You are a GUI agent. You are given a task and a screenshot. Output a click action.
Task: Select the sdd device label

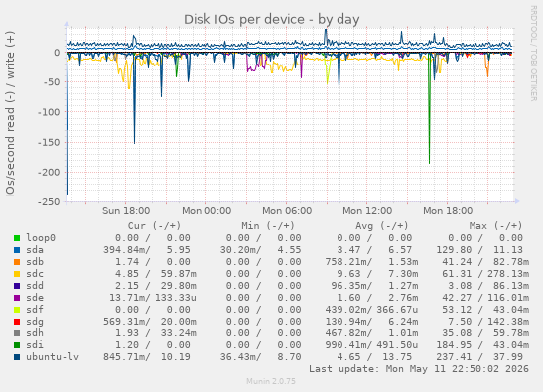point(35,286)
